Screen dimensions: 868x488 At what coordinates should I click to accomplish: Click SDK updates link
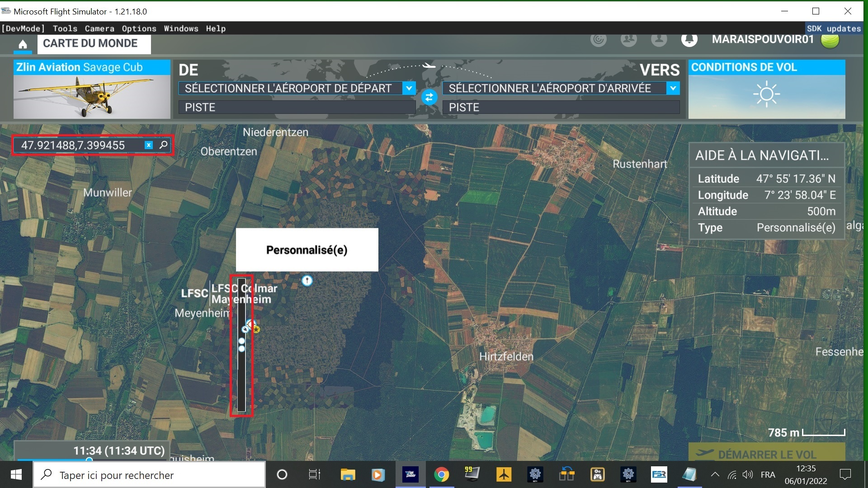[833, 28]
